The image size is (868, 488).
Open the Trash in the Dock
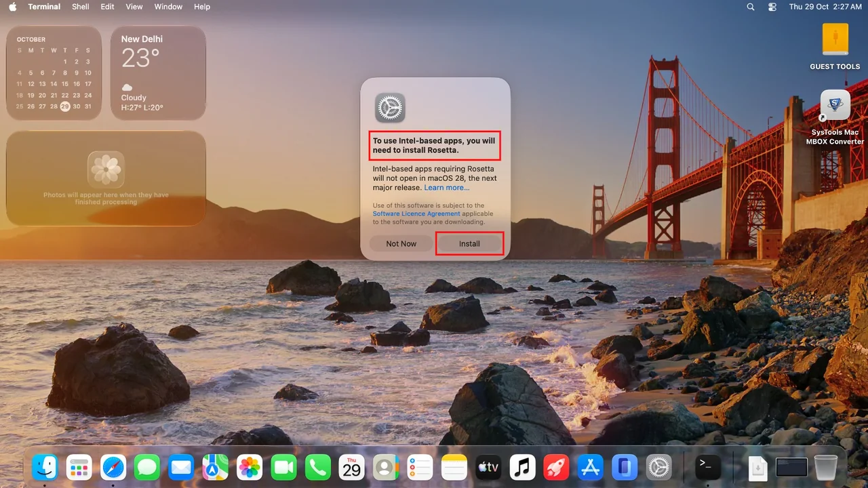(826, 467)
